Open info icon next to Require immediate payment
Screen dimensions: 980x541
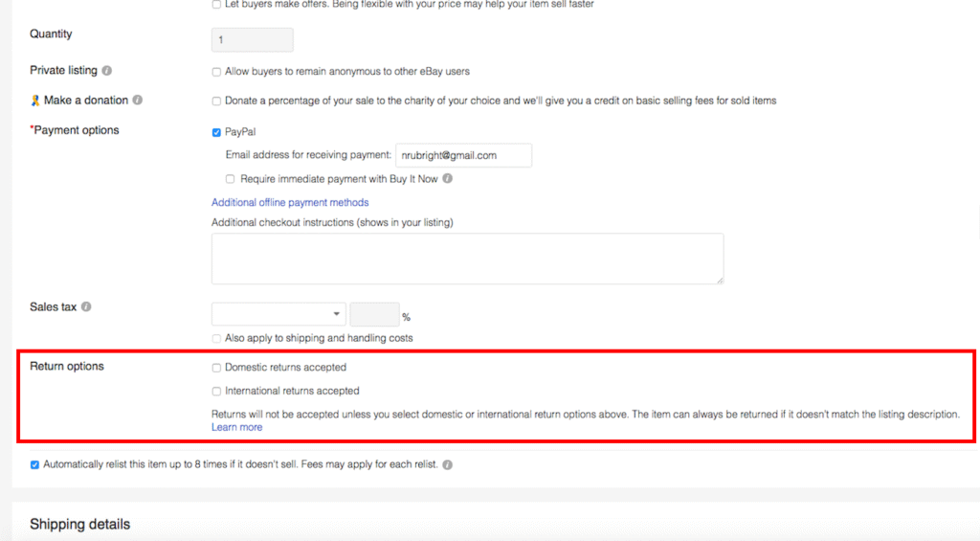[448, 179]
